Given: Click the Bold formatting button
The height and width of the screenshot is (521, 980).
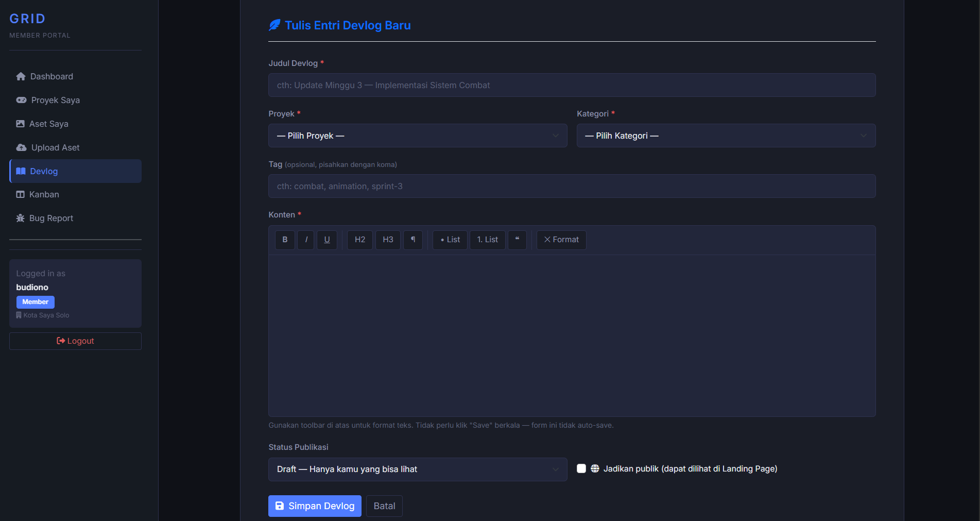Looking at the screenshot, I should tap(285, 240).
